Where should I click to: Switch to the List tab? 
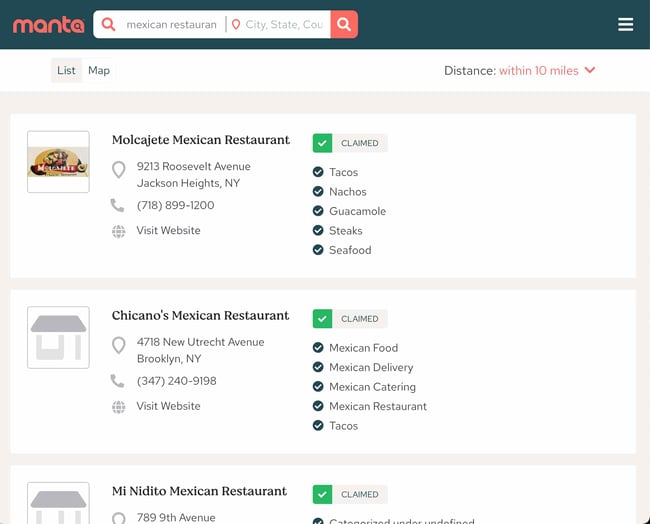pos(66,70)
